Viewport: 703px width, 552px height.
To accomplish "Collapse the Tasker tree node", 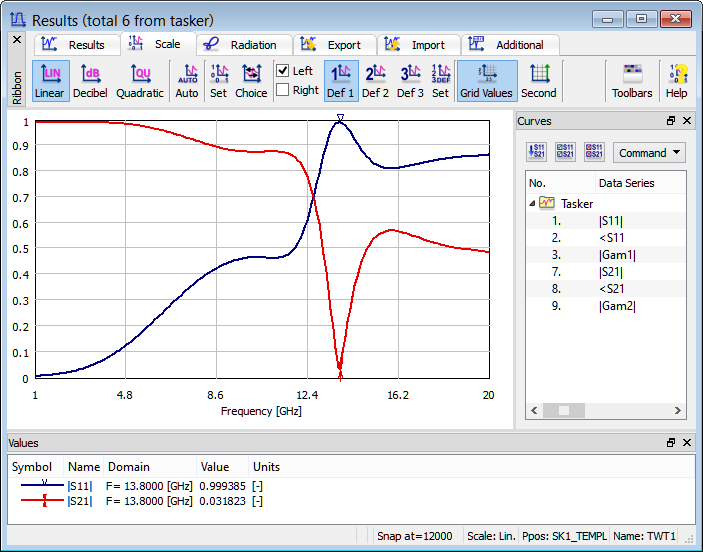I will 532,203.
